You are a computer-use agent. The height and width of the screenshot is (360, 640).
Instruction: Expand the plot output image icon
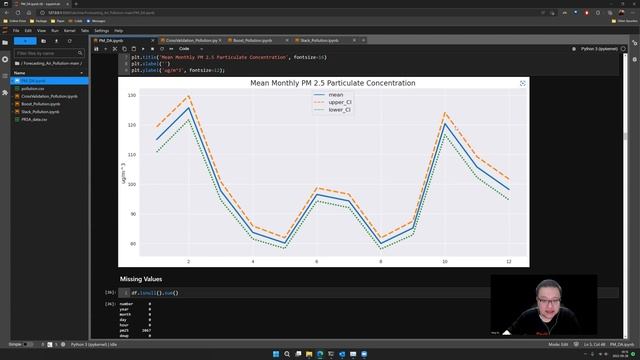click(522, 83)
